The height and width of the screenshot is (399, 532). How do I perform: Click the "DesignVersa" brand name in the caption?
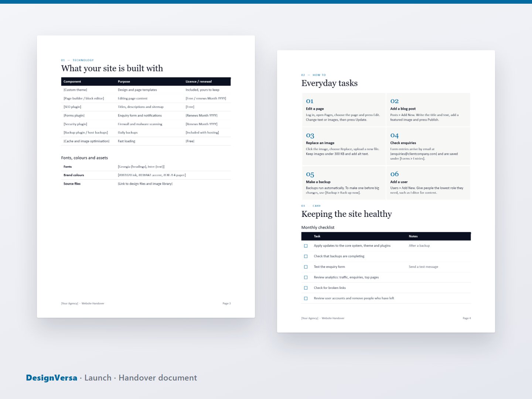52,378
